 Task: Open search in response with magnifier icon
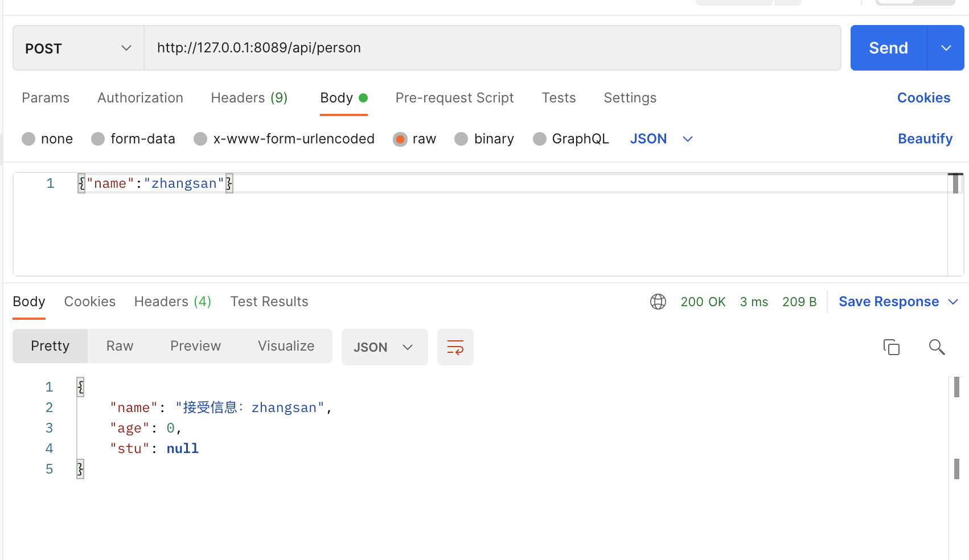[x=937, y=347]
